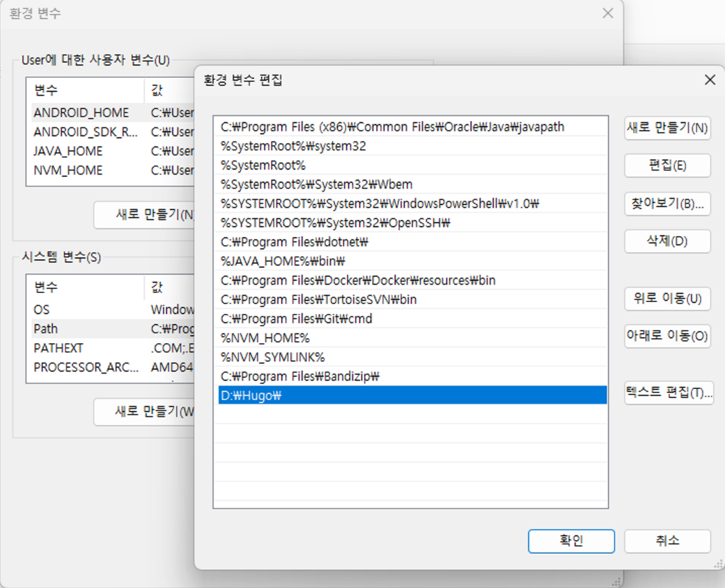The width and height of the screenshot is (725, 588).
Task: Open the 찾아보기(B)... browse dialog
Action: tap(667, 204)
